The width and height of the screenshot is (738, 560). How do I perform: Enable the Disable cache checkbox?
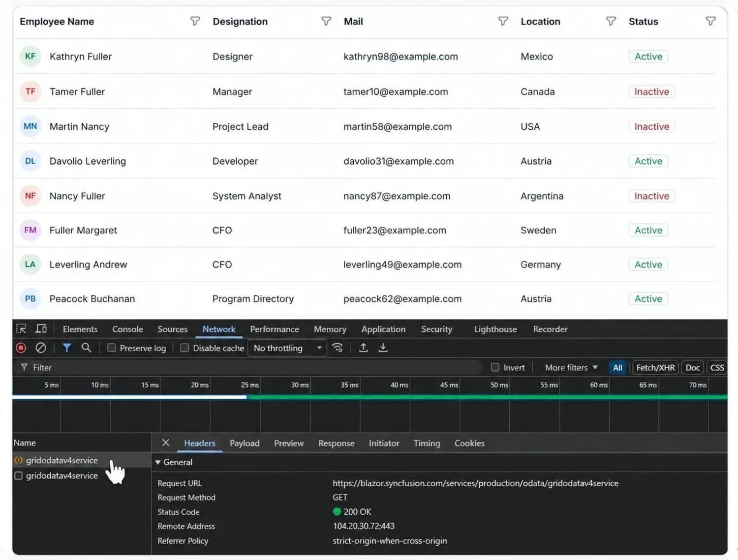click(x=184, y=348)
